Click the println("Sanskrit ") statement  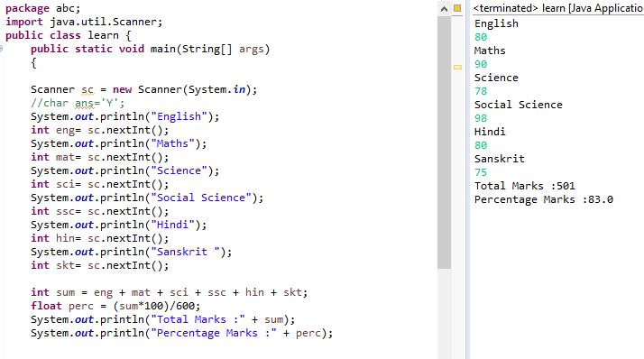(x=131, y=253)
